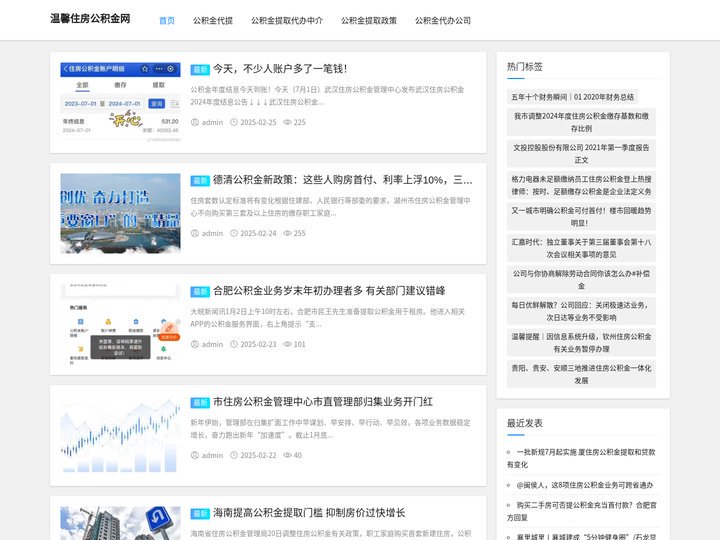This screenshot has height=540, width=720.
Task: Click 最新 badge on 德清 article
Action: click(200, 180)
